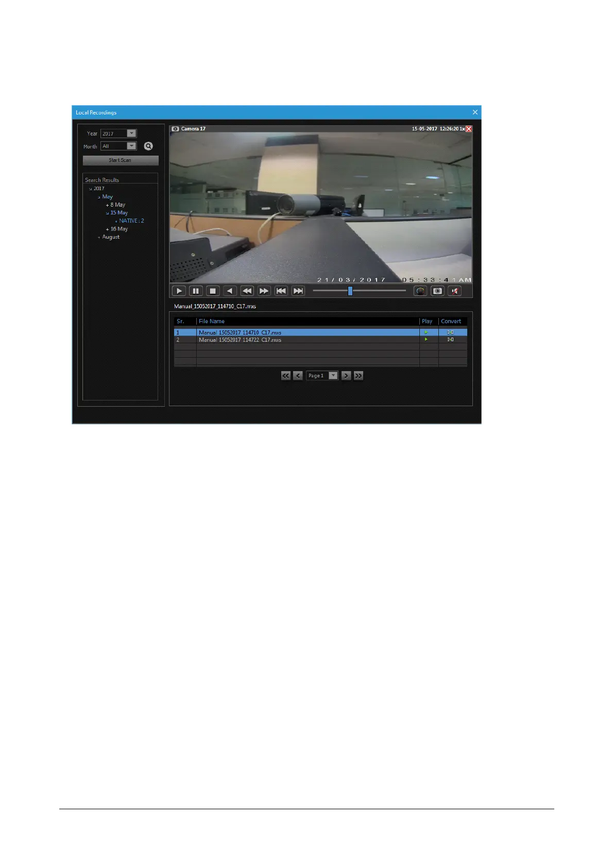Click the reverse play button

[x=230, y=291]
